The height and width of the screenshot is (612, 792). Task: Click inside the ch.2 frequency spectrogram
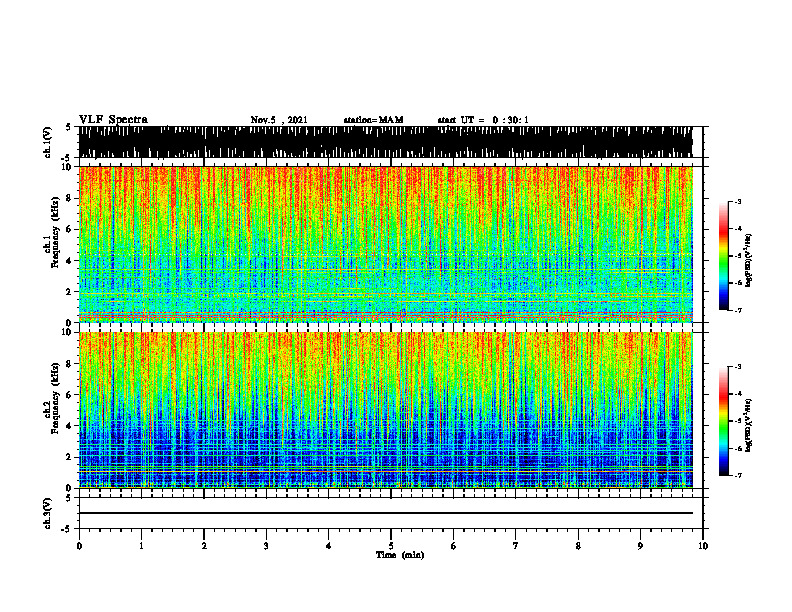pyautogui.click(x=385, y=410)
